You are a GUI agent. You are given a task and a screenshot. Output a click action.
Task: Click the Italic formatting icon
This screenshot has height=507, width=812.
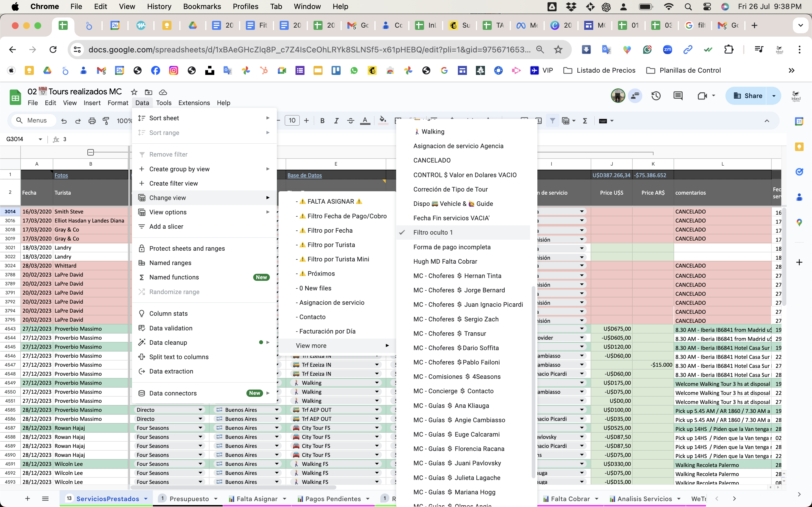(336, 121)
